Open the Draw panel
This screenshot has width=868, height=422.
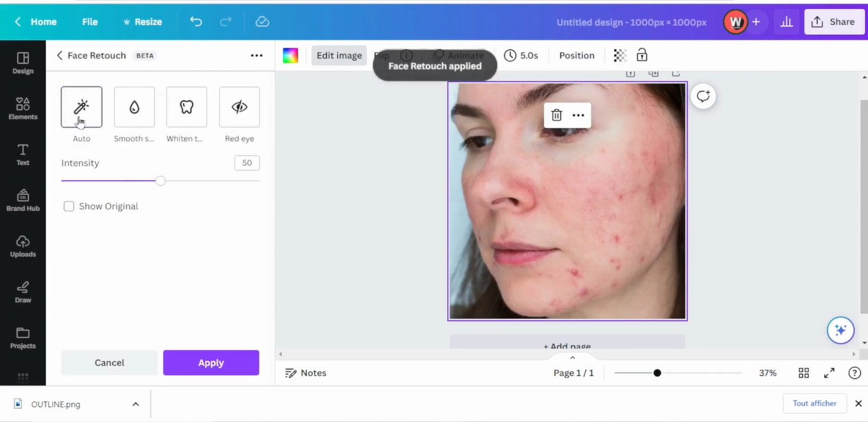(x=23, y=292)
